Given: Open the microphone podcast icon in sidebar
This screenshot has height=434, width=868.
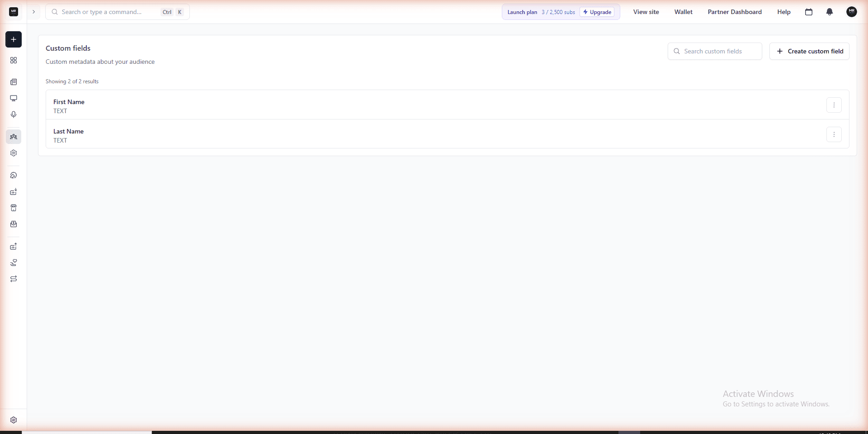Looking at the screenshot, I should click(x=14, y=114).
